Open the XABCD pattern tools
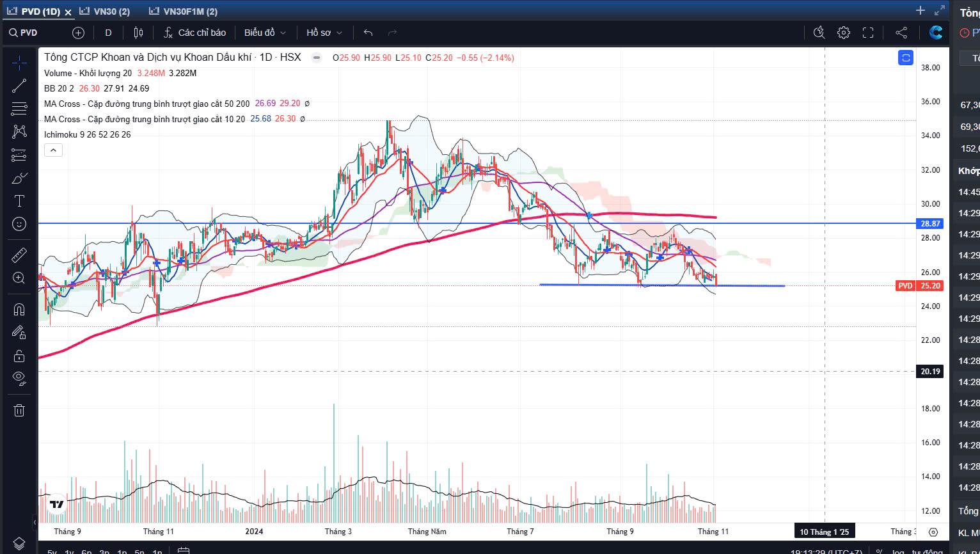The width and height of the screenshot is (980, 554). [x=19, y=131]
